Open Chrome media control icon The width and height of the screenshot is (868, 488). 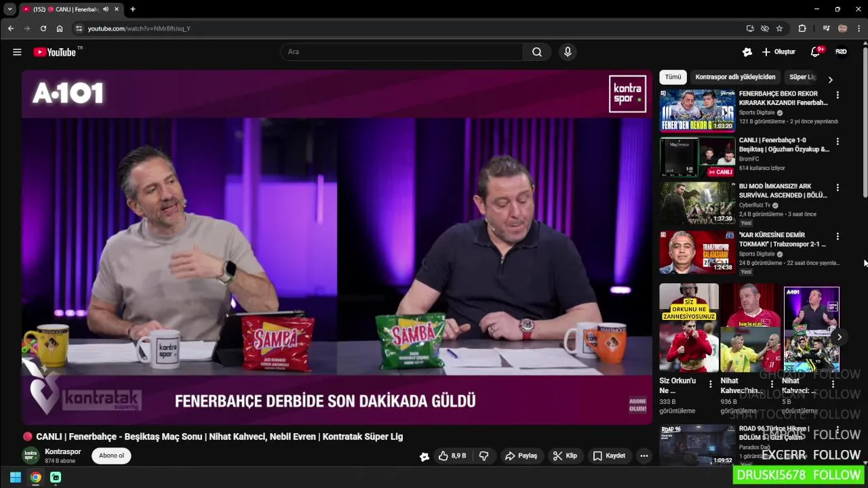coord(826,28)
